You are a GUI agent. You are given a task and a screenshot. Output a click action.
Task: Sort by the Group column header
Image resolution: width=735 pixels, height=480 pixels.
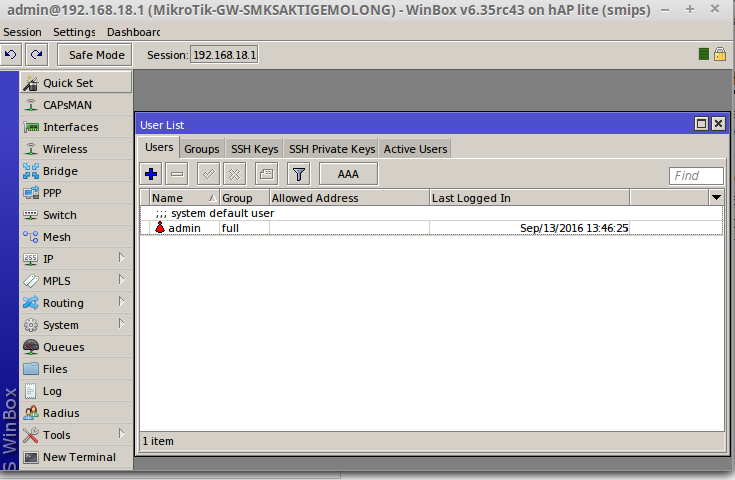pos(245,198)
